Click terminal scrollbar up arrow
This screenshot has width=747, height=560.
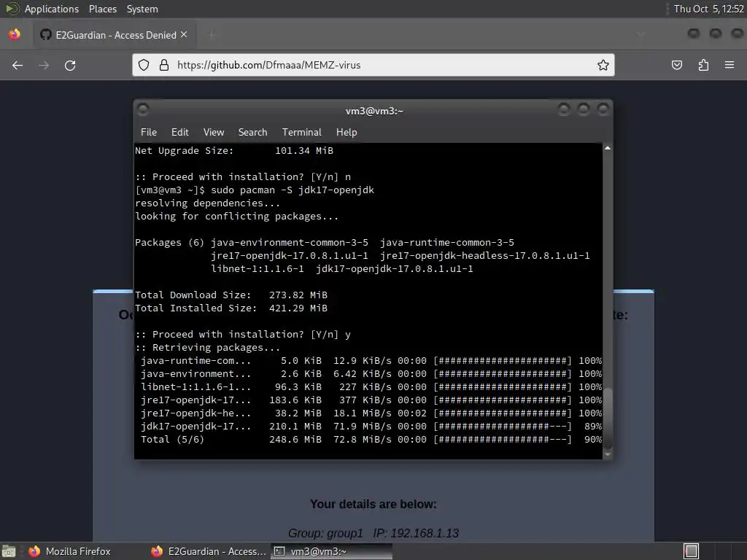pos(608,148)
